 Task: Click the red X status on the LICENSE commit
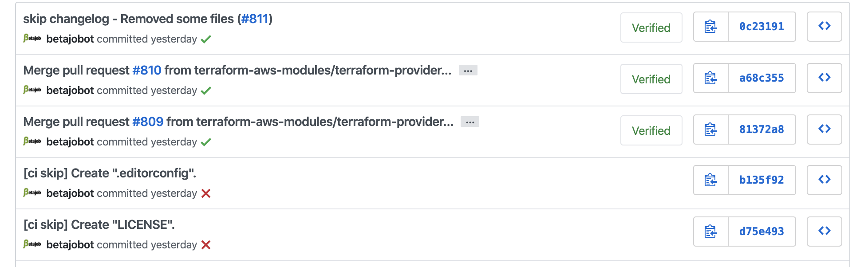206,244
